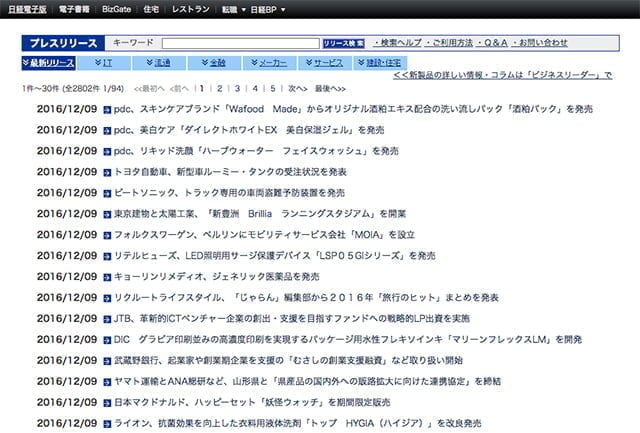This screenshot has height=433, width=640.
Task: Click arrow icon beside ライオン release
Action: (x=107, y=424)
